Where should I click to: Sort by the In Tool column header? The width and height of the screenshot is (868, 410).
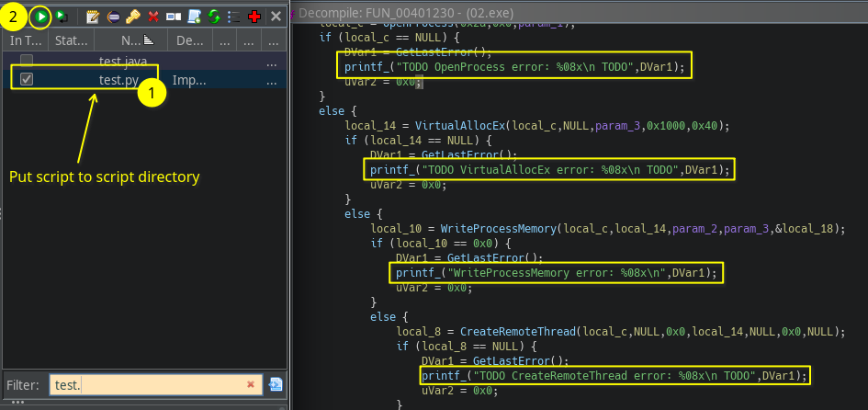[26, 40]
